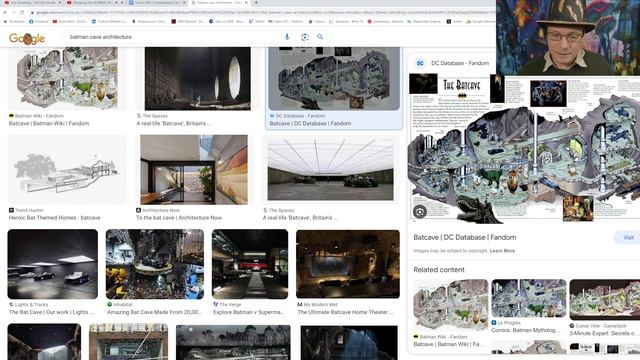Screen dimensions: 640x360
Task: Open the white-ceiling garage The Spaces thumbnail
Action: [x=331, y=169]
